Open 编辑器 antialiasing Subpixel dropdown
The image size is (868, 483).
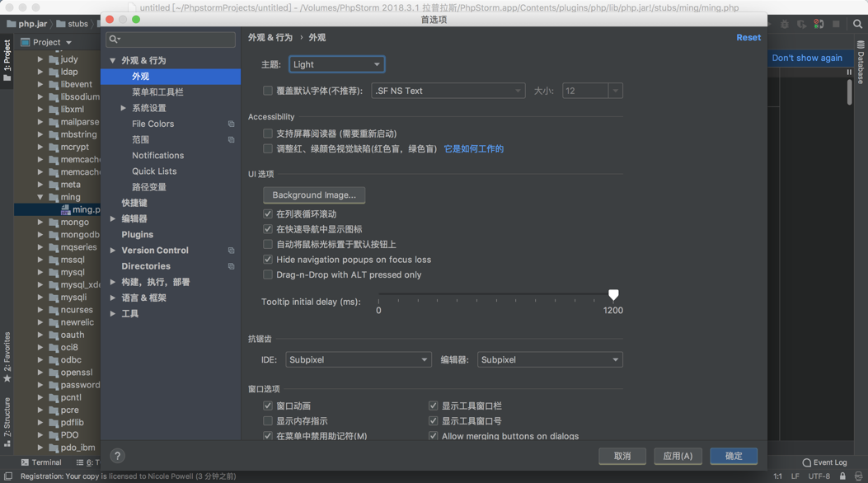point(550,359)
